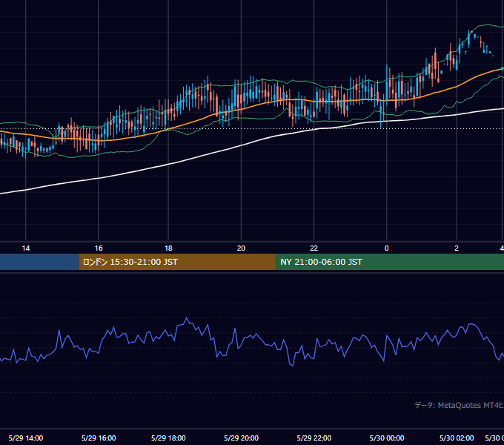Image resolution: width=504 pixels, height=445 pixels.
Task: Click the 5/30 02:00 time label
Action: pyautogui.click(x=457, y=438)
